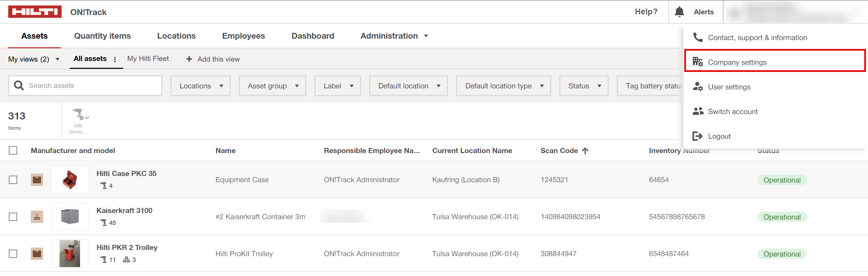Click the All assets three-dot options icon
868x276 pixels.
[x=115, y=60]
